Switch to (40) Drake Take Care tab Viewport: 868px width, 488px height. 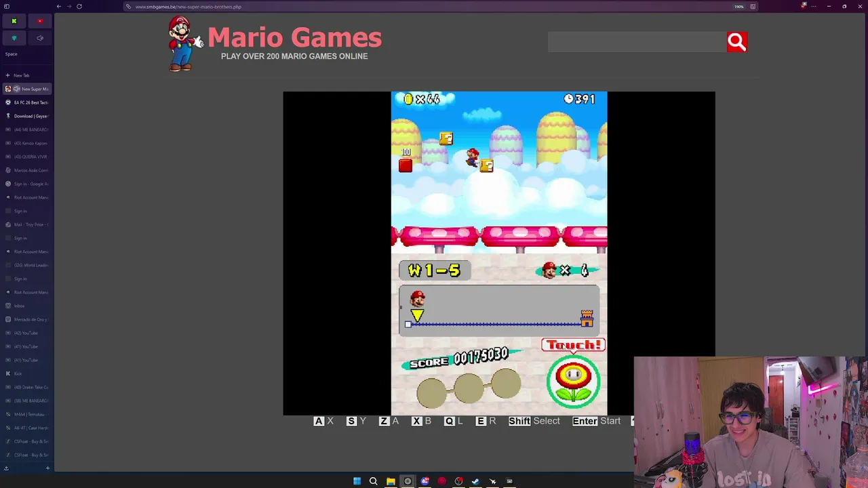[x=26, y=387]
